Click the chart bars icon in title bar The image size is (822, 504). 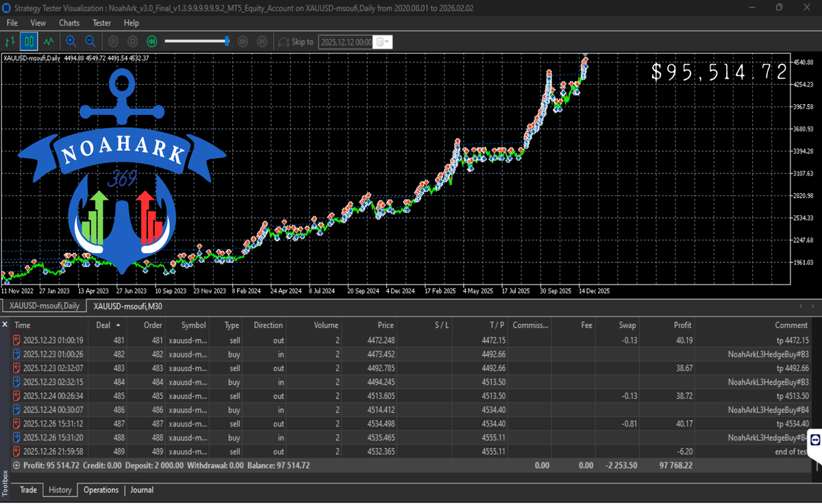(x=7, y=8)
